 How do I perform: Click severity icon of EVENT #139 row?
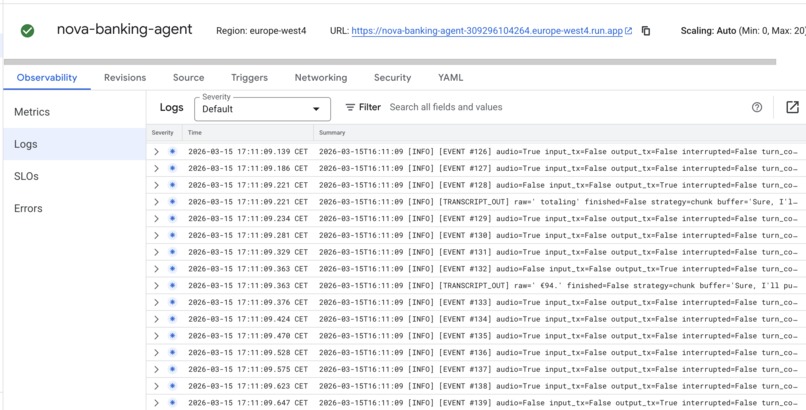pyautogui.click(x=172, y=402)
